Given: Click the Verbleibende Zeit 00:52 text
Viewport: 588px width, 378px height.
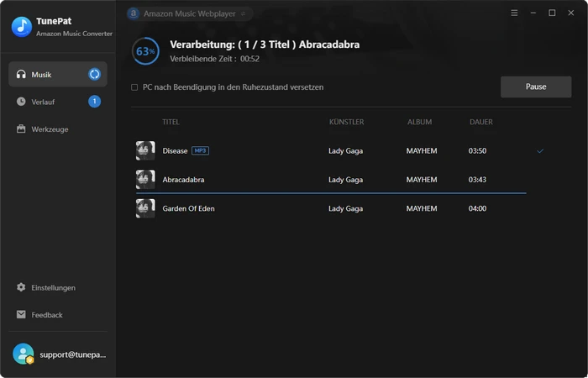Looking at the screenshot, I should (x=214, y=59).
